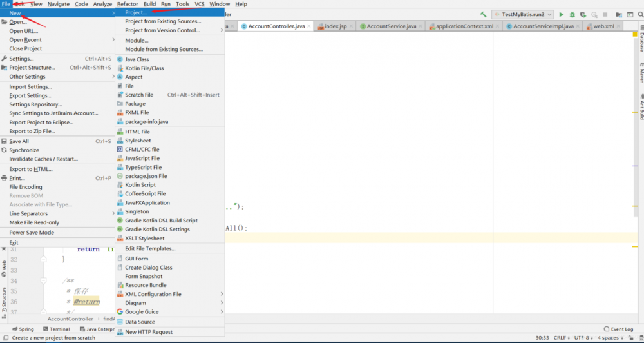Expand Line Separators submenu
The height and width of the screenshot is (343, 644).
(x=57, y=214)
